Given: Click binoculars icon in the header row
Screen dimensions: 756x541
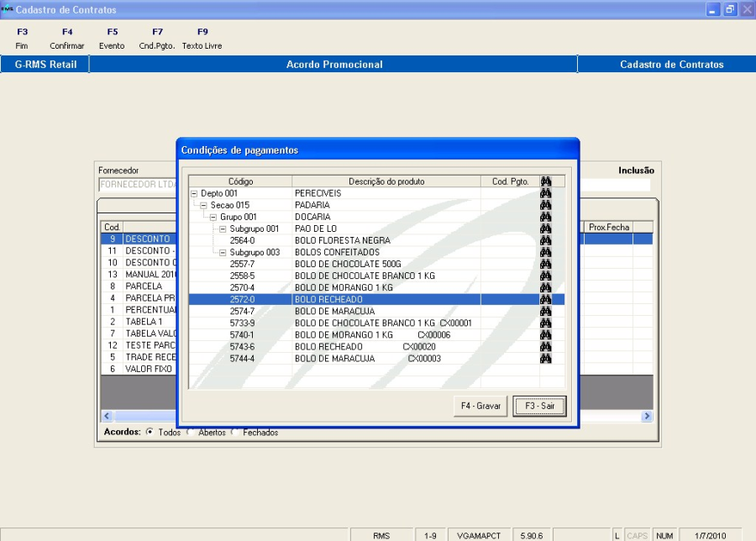Looking at the screenshot, I should [545, 181].
